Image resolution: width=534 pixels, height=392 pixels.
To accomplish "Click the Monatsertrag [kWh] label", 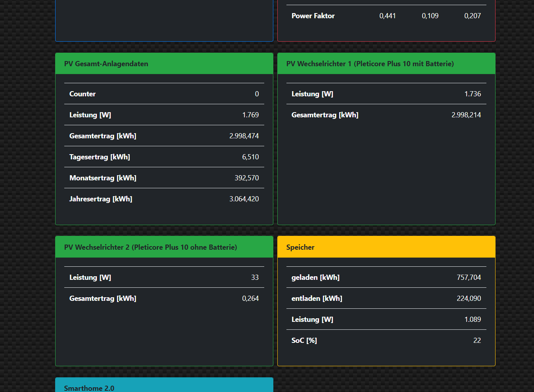I will [103, 178].
